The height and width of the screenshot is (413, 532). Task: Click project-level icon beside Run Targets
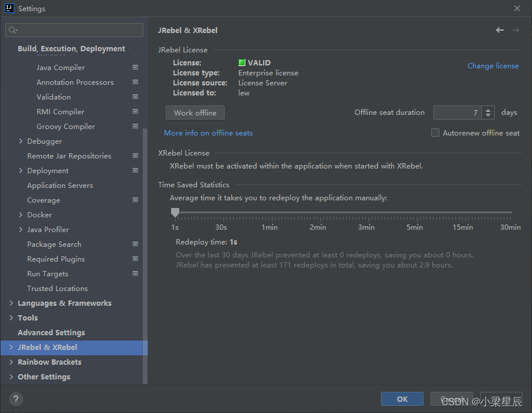click(x=136, y=273)
